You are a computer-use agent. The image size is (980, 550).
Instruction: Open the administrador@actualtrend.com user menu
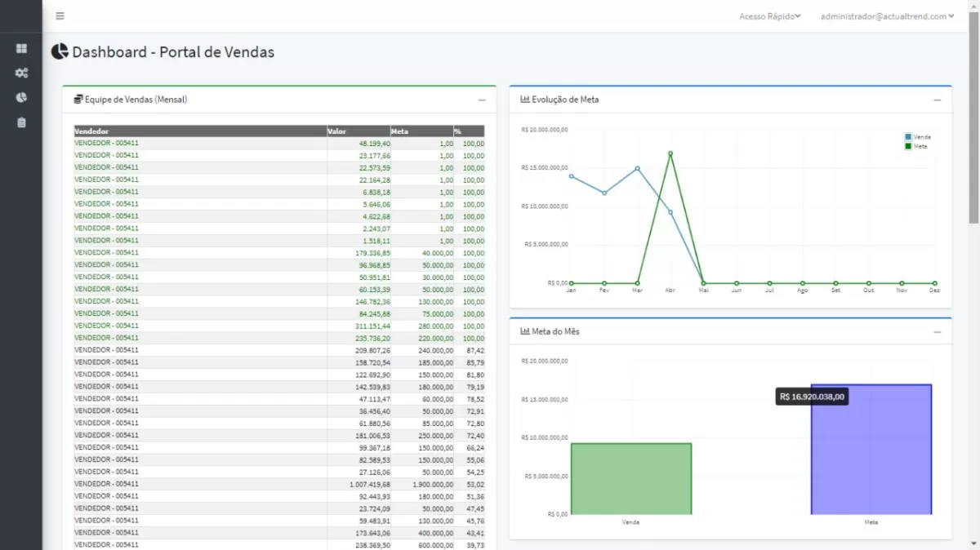(888, 16)
